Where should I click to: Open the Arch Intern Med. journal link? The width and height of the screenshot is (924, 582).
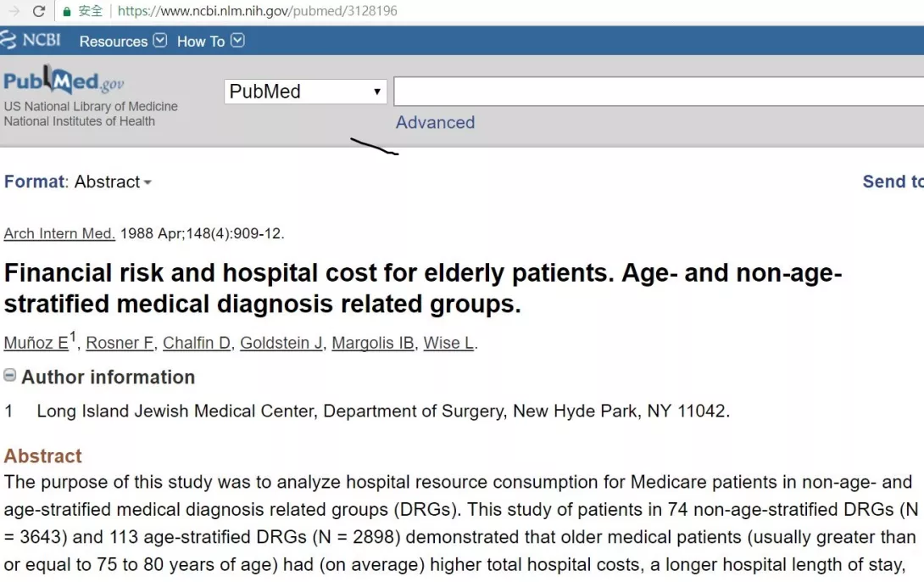pyautogui.click(x=59, y=233)
